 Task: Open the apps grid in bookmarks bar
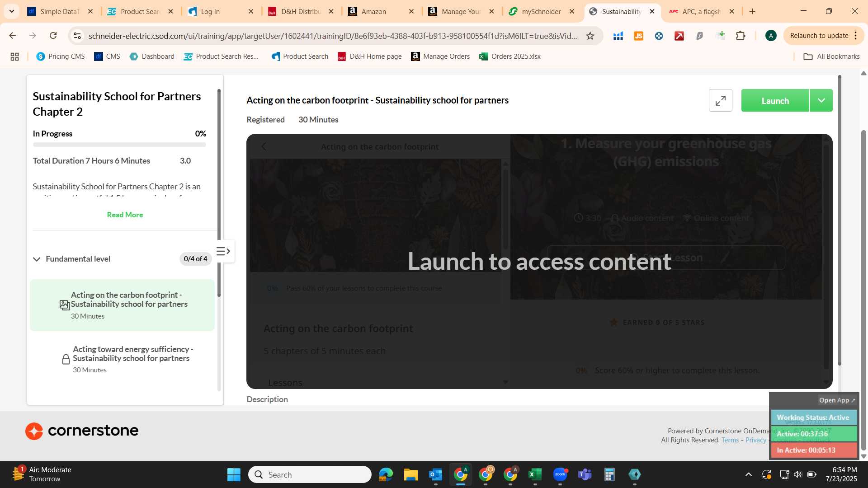pos(14,56)
